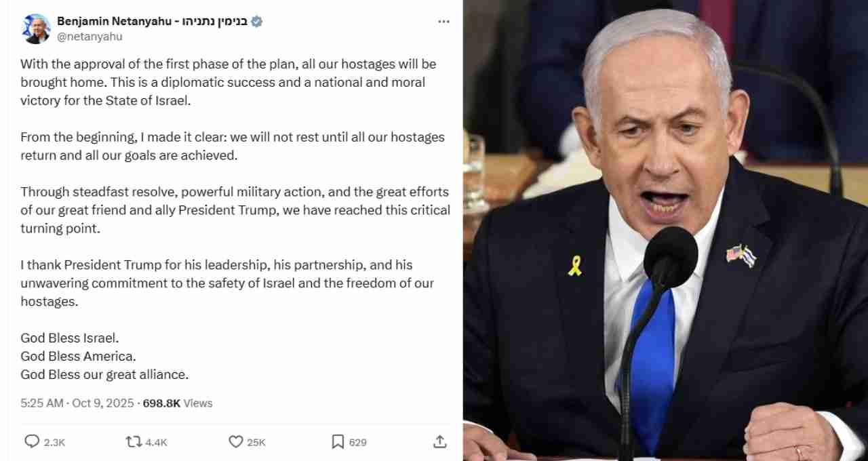The image size is (868, 461).
Task: Open the reply comment icon
Action: tap(32, 441)
